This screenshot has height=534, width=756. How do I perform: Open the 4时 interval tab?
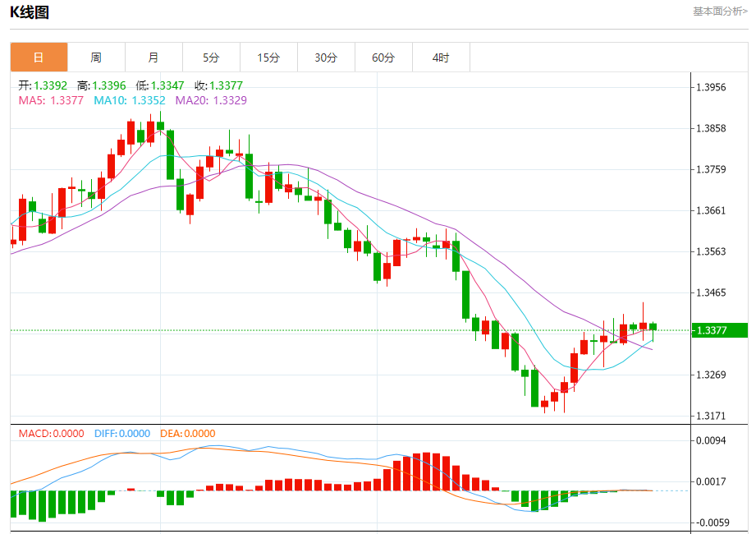(441, 58)
